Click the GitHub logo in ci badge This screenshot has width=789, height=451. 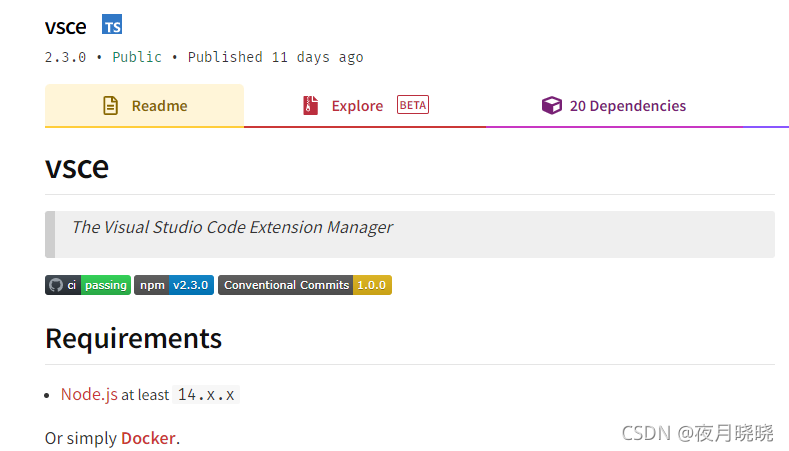pyautogui.click(x=56, y=285)
